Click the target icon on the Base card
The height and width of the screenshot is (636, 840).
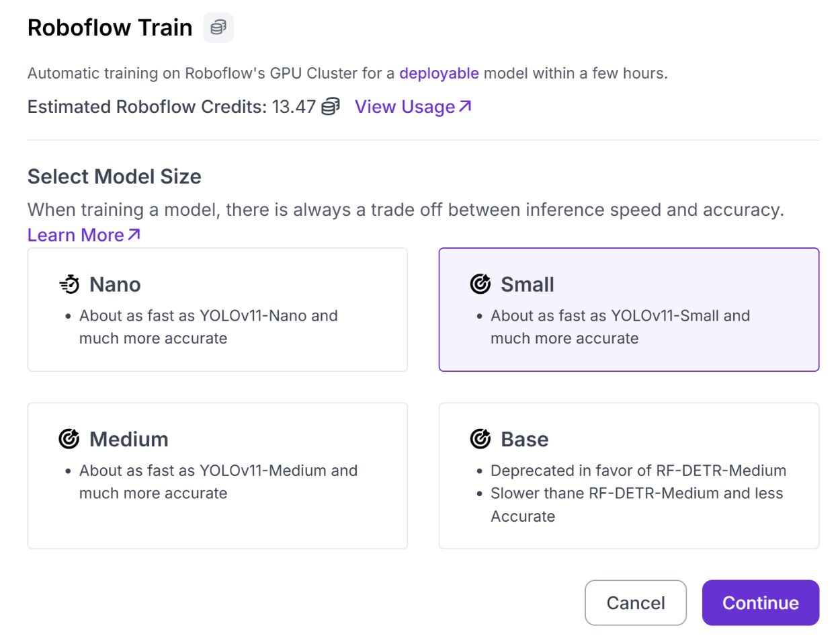click(480, 439)
